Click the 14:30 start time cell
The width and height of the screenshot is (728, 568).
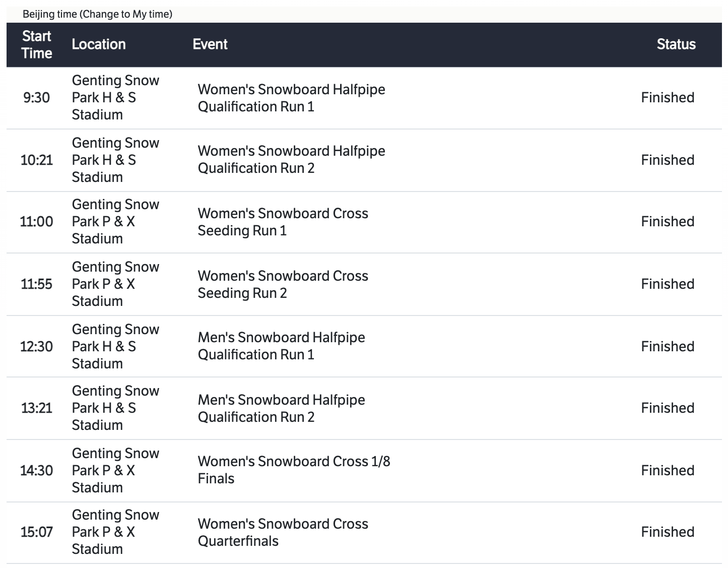pyautogui.click(x=37, y=470)
